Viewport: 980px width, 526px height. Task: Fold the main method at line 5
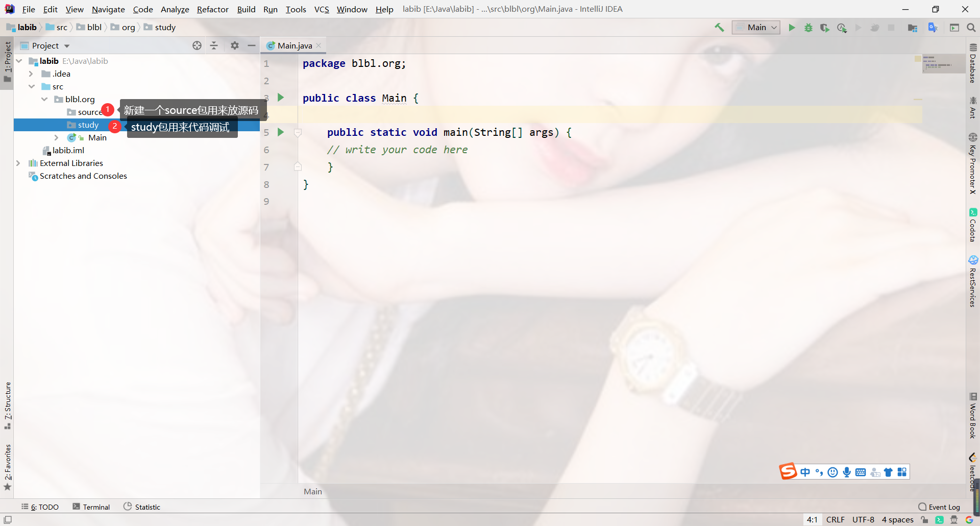(x=298, y=133)
